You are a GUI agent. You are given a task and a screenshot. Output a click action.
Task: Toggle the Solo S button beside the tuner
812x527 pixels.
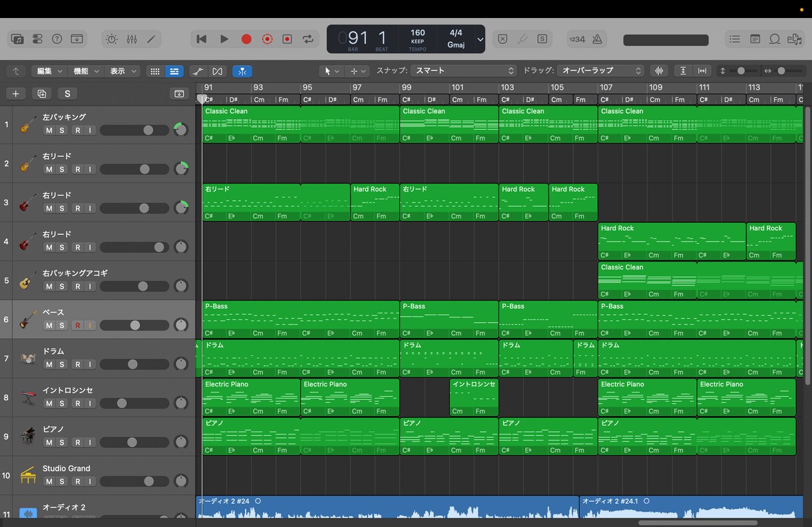click(x=542, y=39)
